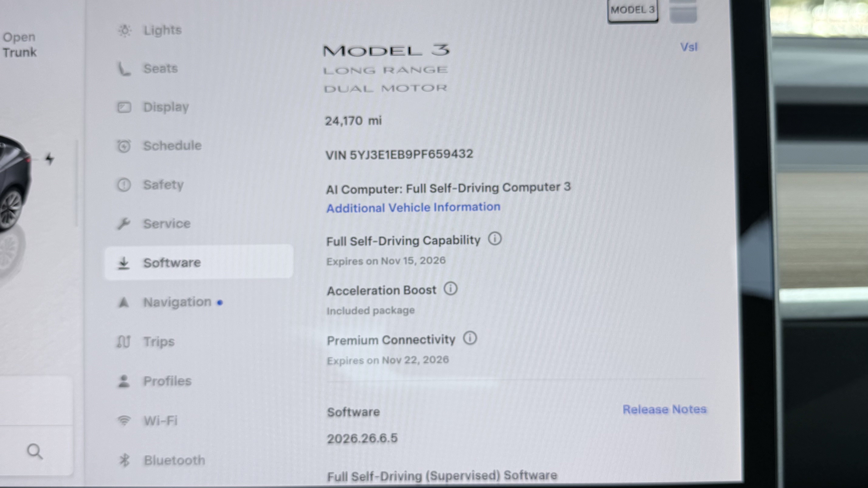Viewport: 868px width, 488px height.
Task: Tap the Trips route icon
Action: point(123,341)
